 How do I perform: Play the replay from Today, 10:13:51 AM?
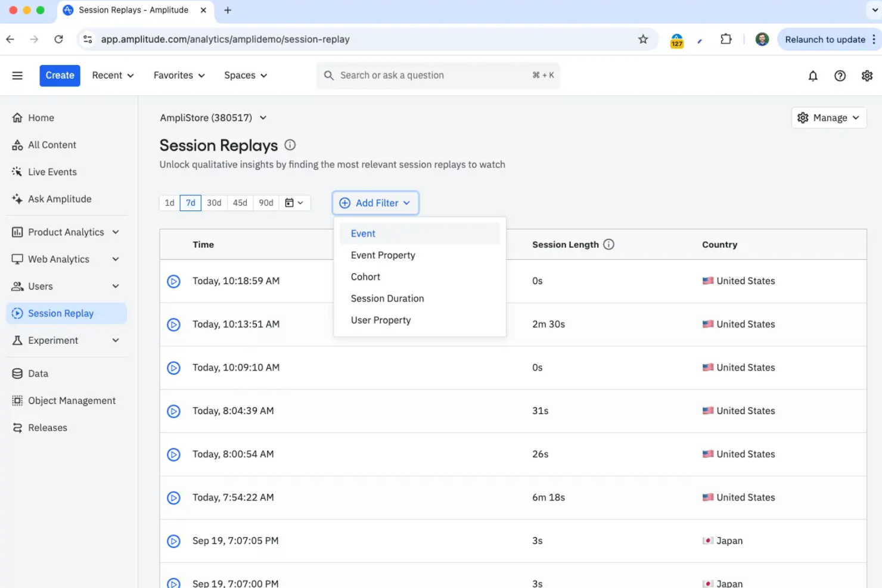173,325
